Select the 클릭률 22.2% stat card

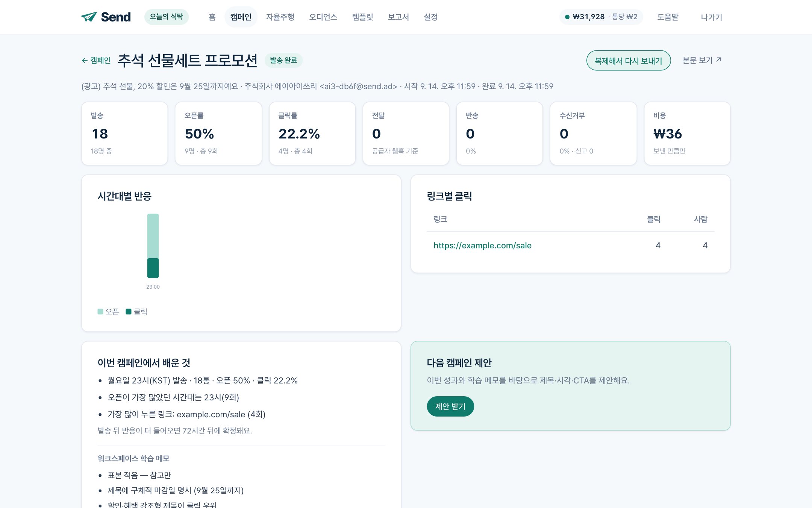[312, 133]
